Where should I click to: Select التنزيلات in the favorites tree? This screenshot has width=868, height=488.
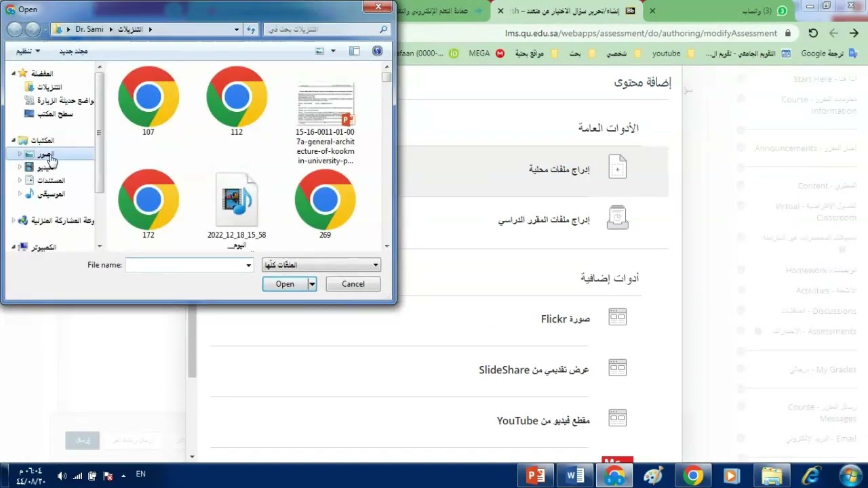coord(43,87)
